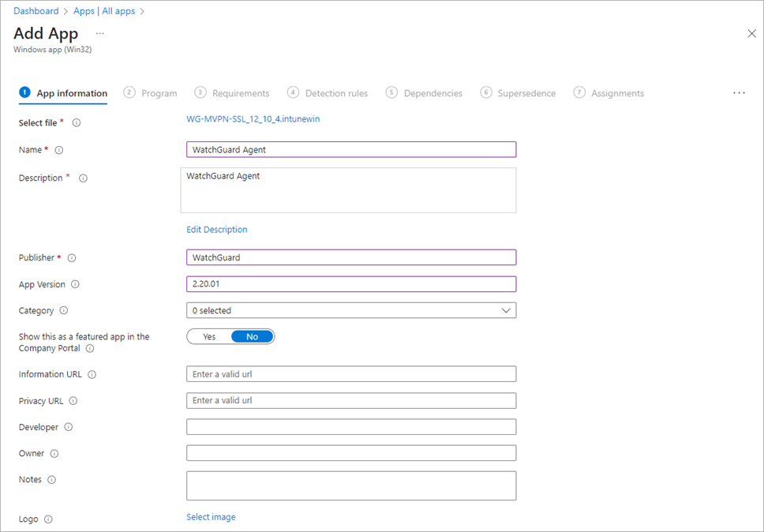This screenshot has height=532, width=764.
Task: Click the Information URL info icon
Action: coord(92,375)
